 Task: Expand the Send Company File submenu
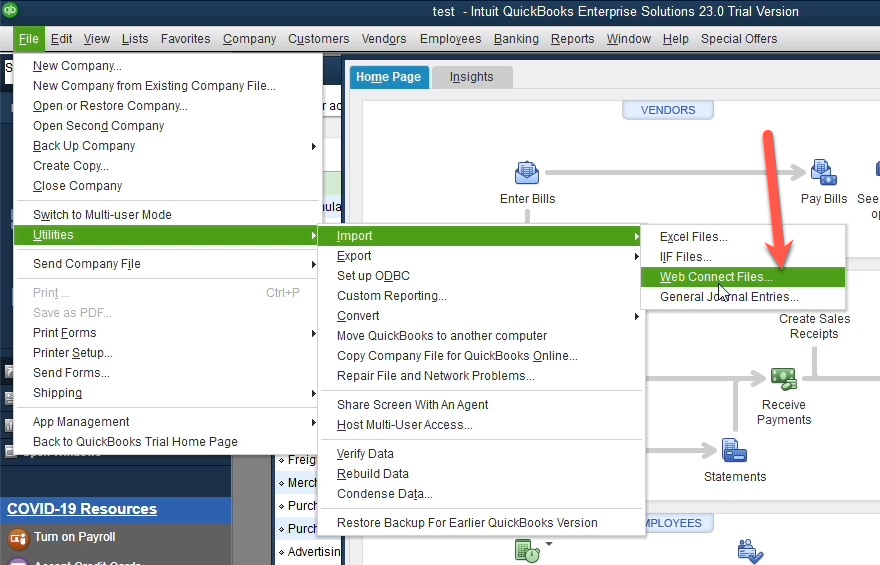pos(168,264)
